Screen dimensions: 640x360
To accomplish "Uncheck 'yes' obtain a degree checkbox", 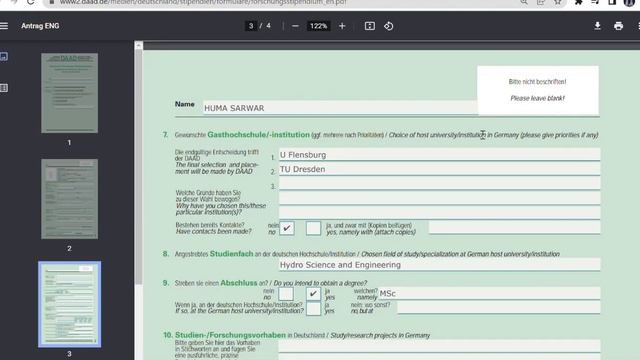I will tap(313, 294).
